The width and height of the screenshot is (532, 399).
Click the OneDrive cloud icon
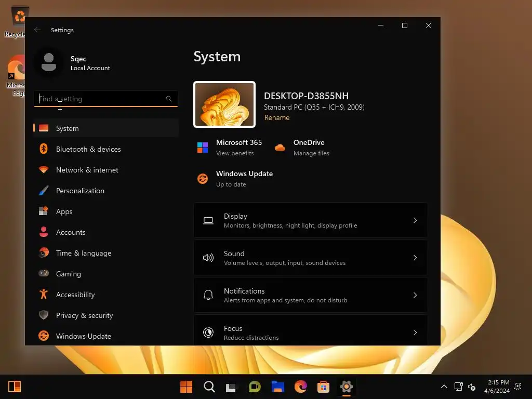click(x=280, y=148)
